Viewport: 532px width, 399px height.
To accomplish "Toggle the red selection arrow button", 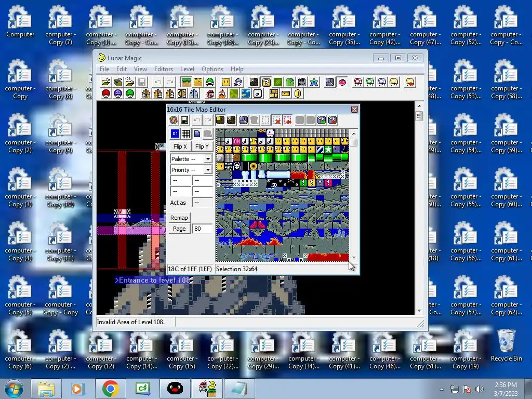I will pos(287,120).
